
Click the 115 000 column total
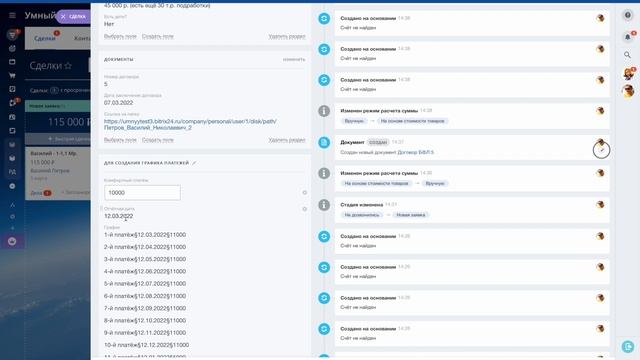69,122
